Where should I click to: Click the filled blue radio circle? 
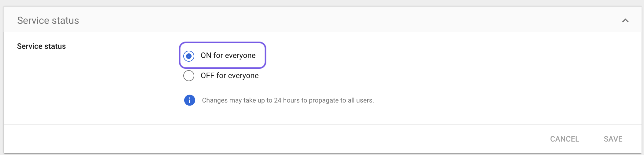(189, 56)
